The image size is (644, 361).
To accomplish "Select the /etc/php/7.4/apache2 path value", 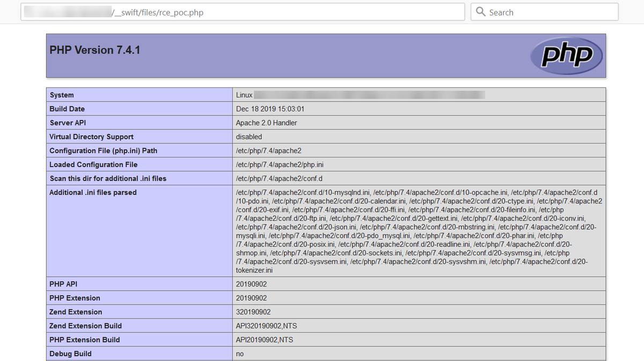I will point(269,151).
